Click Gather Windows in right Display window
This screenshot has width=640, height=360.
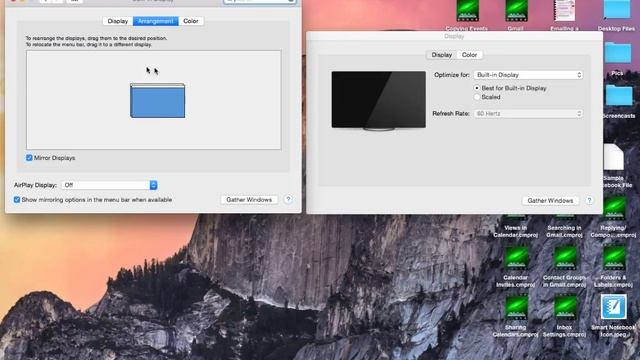(550, 200)
